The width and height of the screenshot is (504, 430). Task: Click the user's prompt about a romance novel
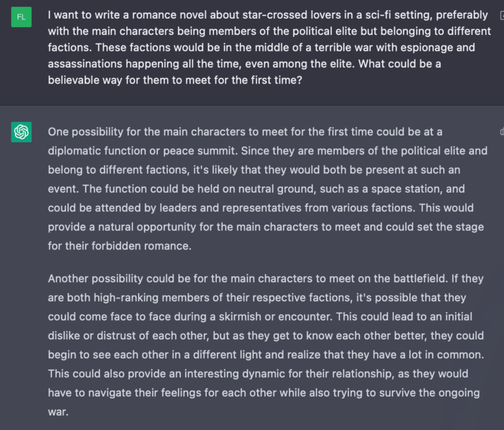click(x=269, y=47)
